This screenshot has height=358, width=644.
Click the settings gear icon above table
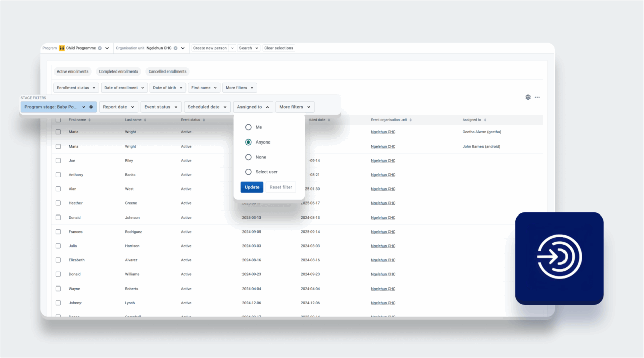click(x=528, y=97)
